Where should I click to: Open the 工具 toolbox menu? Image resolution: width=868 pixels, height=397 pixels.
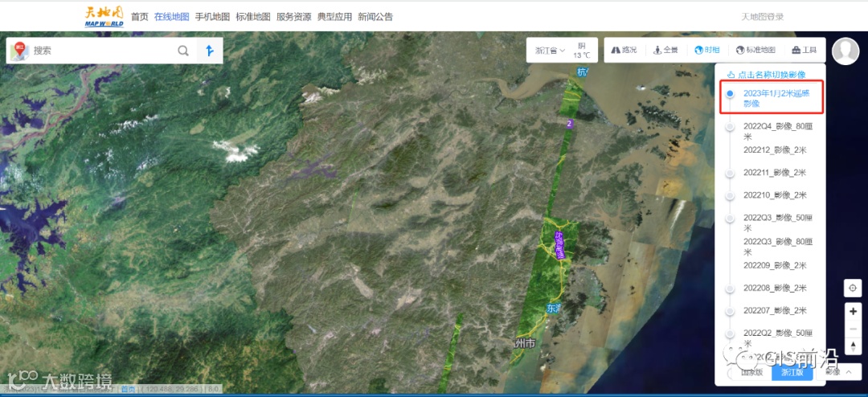coord(805,50)
